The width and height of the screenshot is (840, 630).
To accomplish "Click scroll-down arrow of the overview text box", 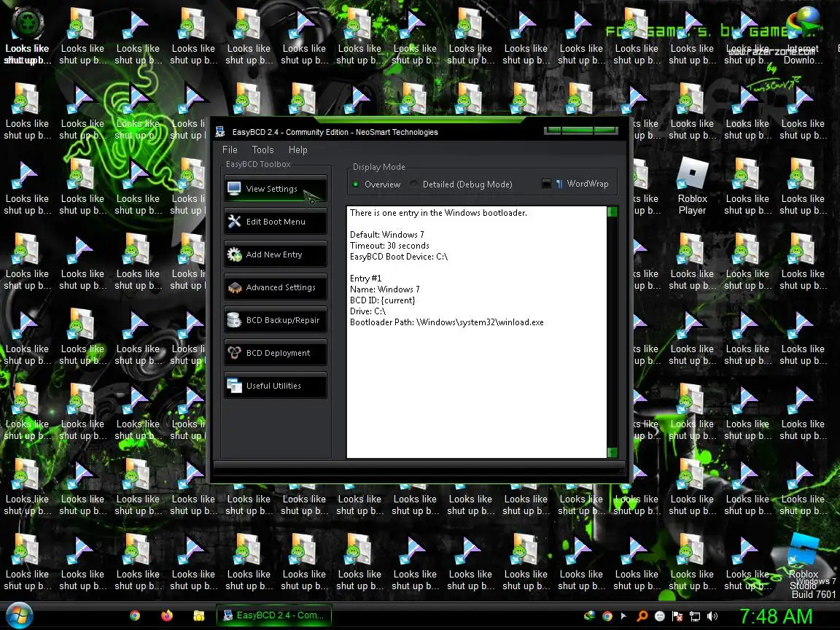I will point(612,452).
